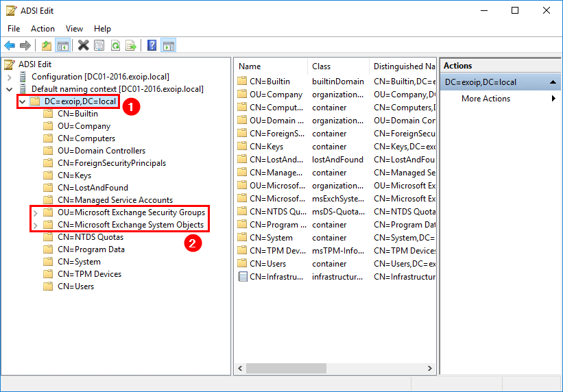Image resolution: width=563 pixels, height=392 pixels.
Task: Select OU=Company row in the list
Action: click(336, 95)
